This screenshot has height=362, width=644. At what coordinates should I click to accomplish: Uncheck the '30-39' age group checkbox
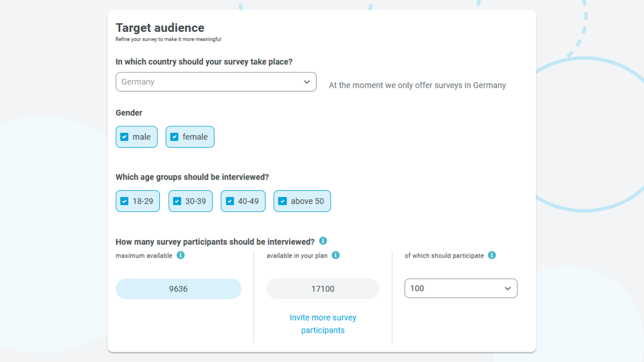177,201
